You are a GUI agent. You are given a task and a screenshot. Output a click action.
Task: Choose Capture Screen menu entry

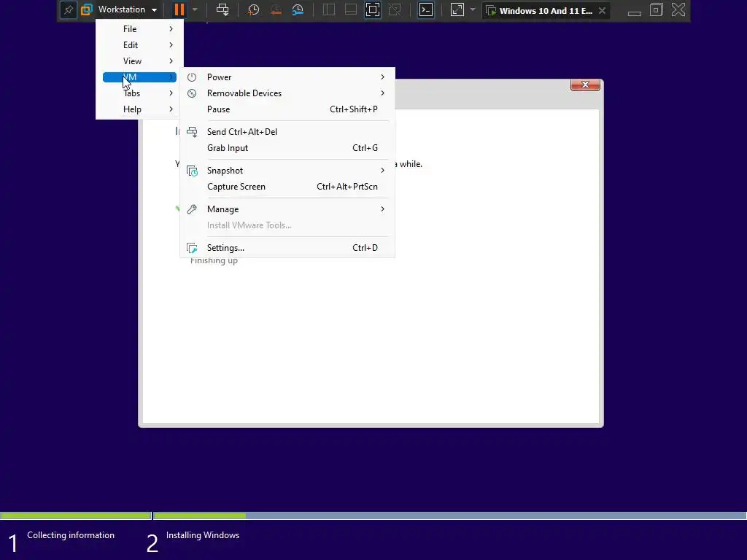287,187
